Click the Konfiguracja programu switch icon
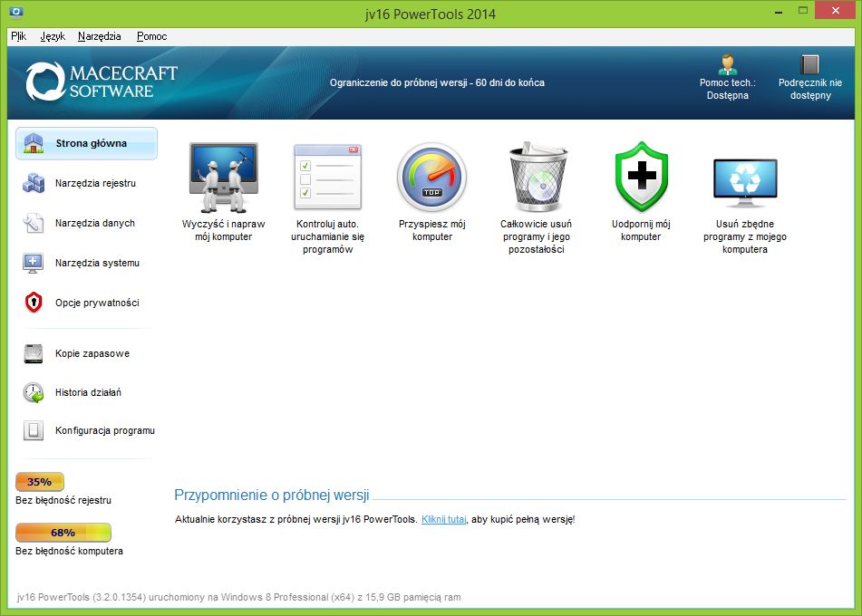This screenshot has width=862, height=616. point(33,430)
